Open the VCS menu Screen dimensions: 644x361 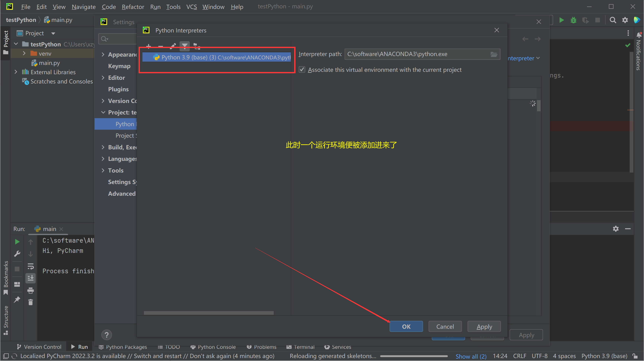(191, 7)
